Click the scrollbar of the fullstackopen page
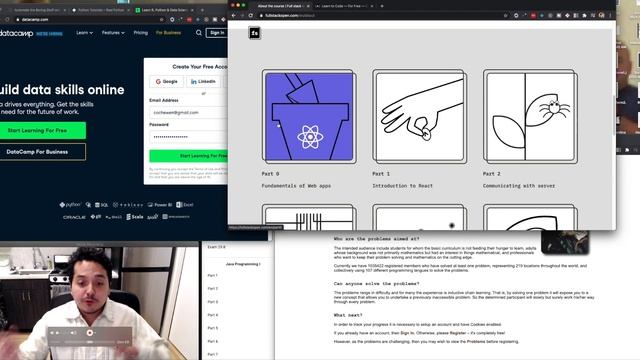This screenshot has width=640, height=360. point(614,116)
